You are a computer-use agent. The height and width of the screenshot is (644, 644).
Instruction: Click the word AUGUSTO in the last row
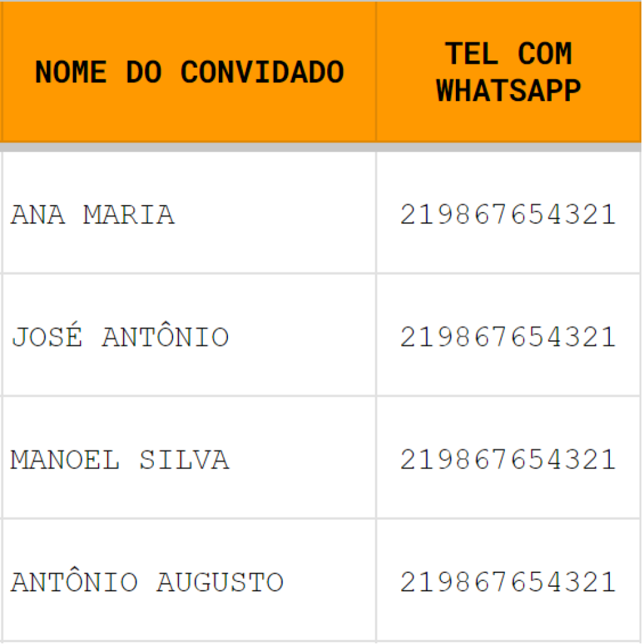[220, 582]
